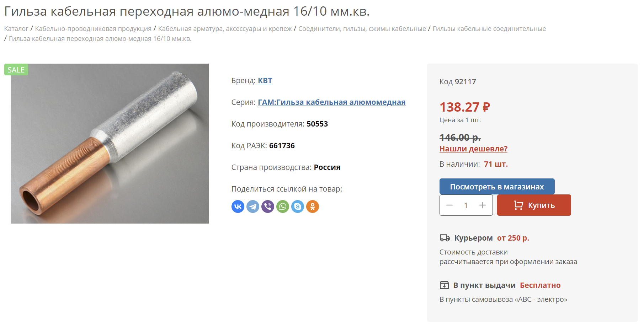Share product link via Odnoklassniki icon
Image resolution: width=644 pixels, height=327 pixels.
[313, 207]
